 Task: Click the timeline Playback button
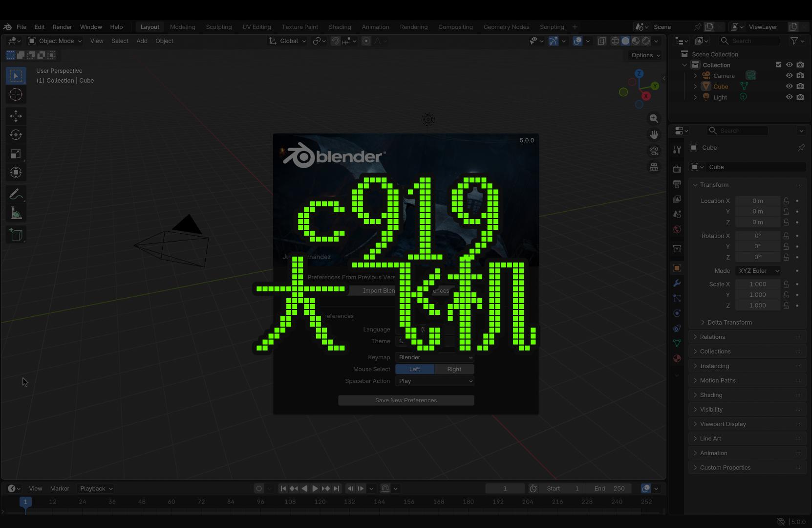[x=96, y=488]
